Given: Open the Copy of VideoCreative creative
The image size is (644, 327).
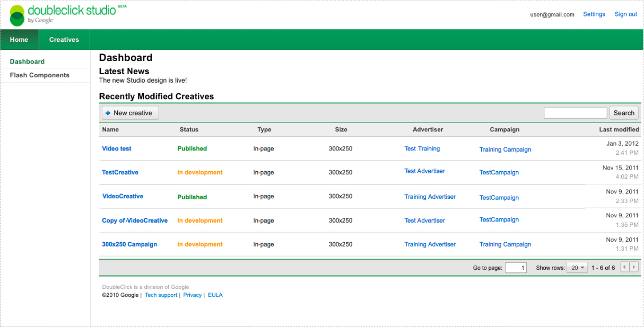Looking at the screenshot, I should pos(135,220).
